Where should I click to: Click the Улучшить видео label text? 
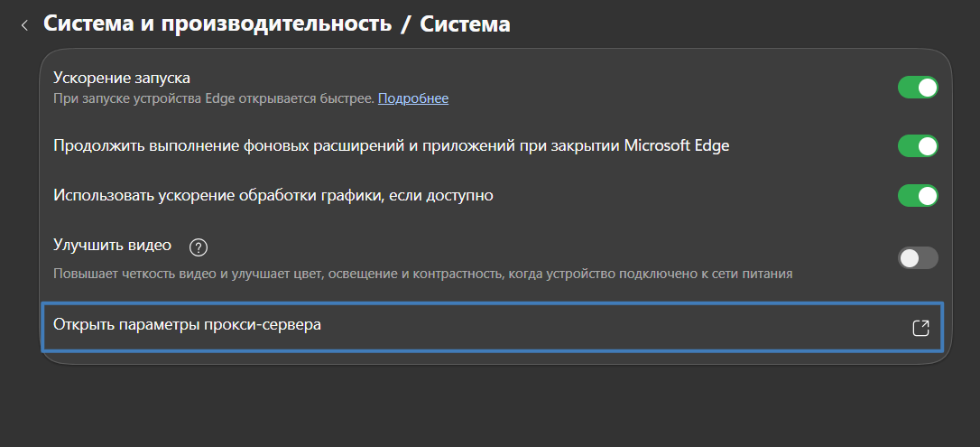112,246
